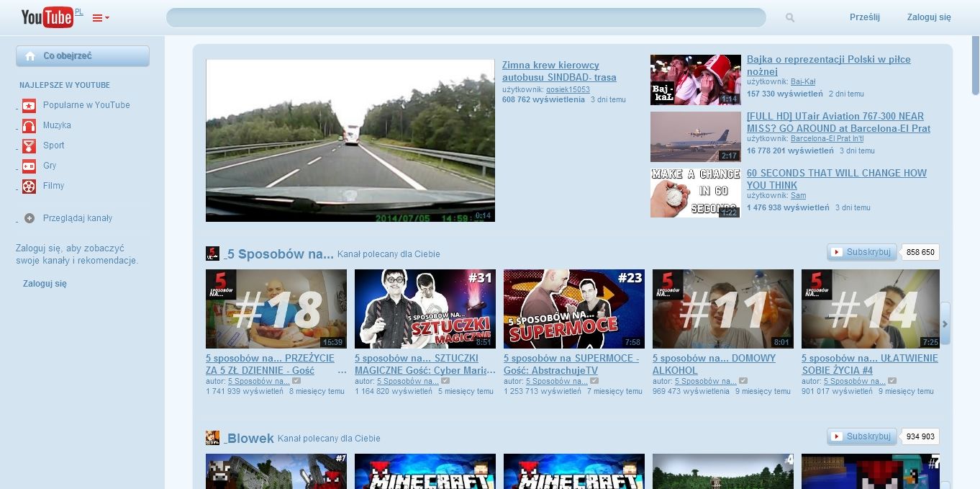
Task: Open 'Bajka o reprezentacji Polski w piłce nożnej'
Action: [x=829, y=66]
